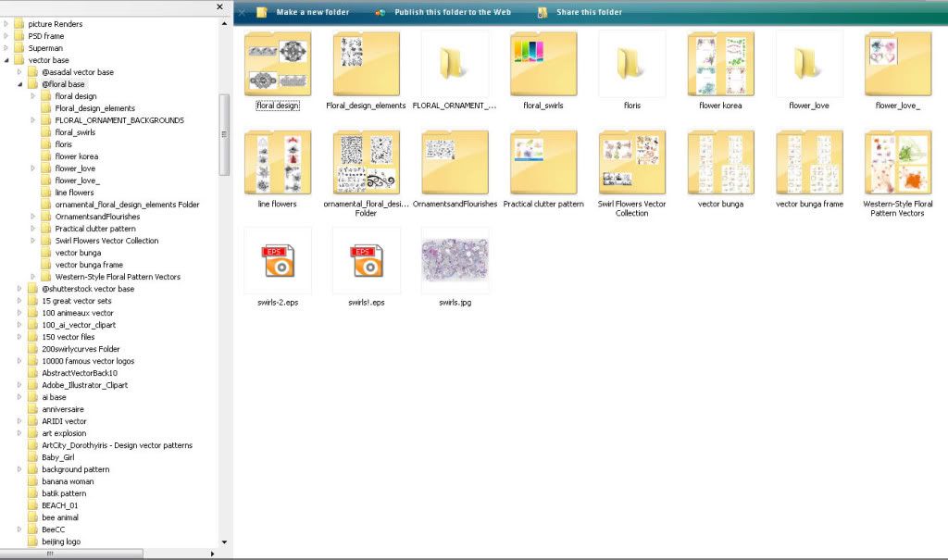Select PSD frame in folder tree

point(46,36)
